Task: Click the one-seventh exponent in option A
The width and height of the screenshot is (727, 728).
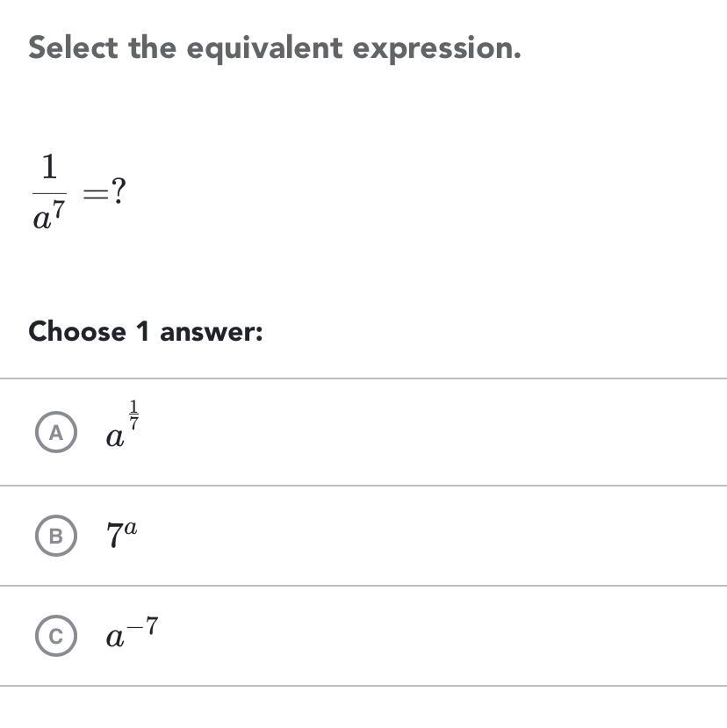Action: [x=133, y=414]
